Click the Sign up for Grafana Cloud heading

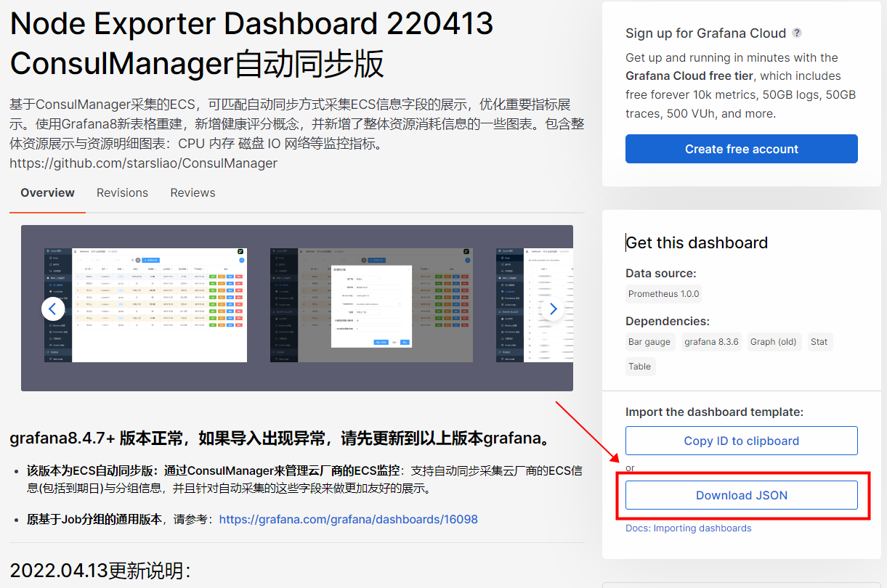point(705,33)
